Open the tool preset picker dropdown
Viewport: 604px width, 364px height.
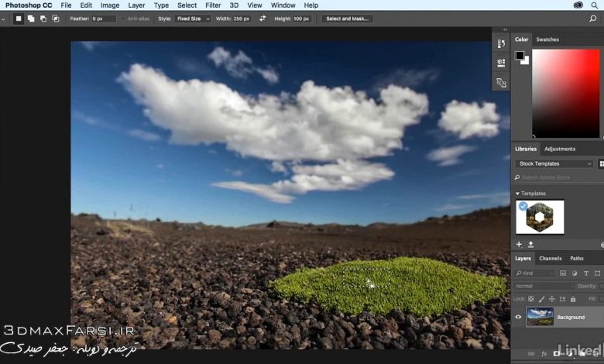(x=3, y=19)
